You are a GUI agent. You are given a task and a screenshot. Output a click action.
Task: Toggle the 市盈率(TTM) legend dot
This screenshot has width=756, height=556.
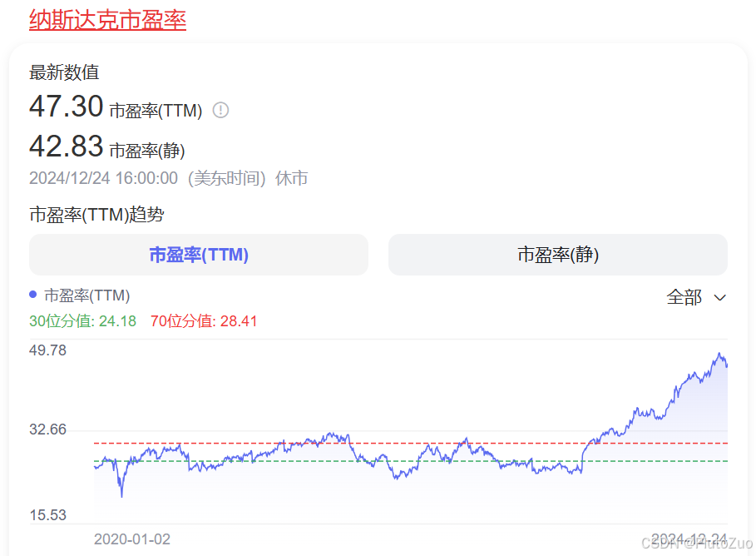pyautogui.click(x=32, y=295)
